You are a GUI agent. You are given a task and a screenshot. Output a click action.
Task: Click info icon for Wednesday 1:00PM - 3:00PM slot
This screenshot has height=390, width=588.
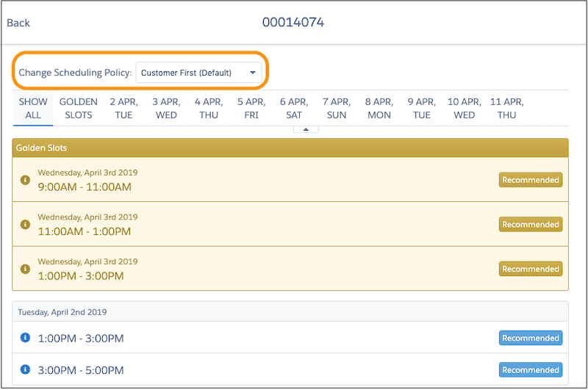coord(25,269)
